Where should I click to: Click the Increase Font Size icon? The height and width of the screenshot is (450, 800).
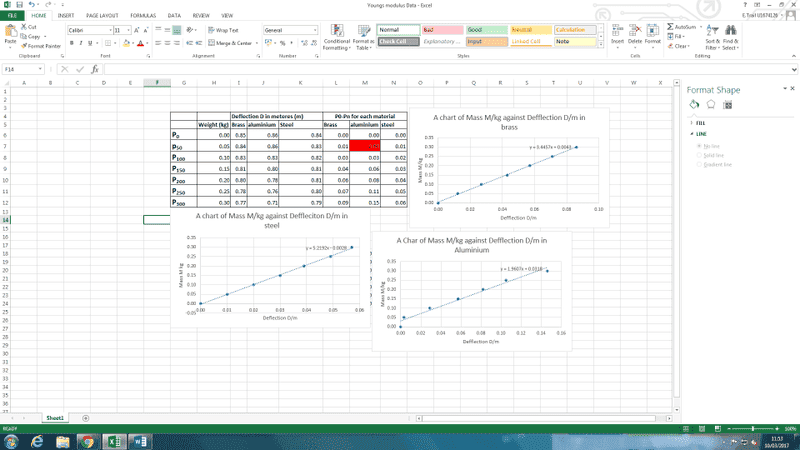coord(137,30)
